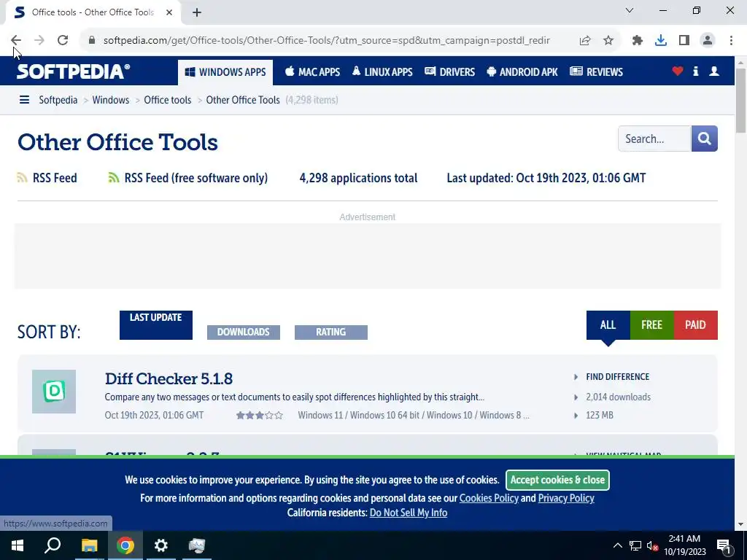This screenshot has height=560, width=747.
Task: Click the Office tools breadcrumb link
Action: pyautogui.click(x=168, y=100)
